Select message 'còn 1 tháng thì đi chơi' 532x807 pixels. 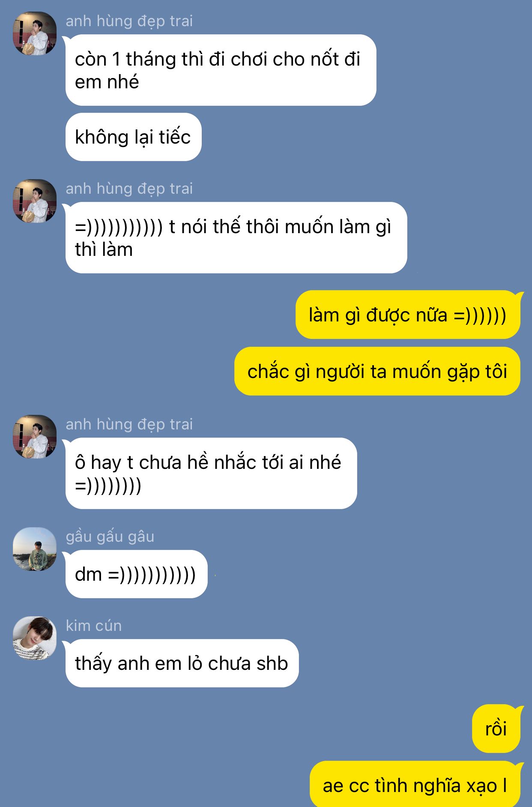click(221, 70)
